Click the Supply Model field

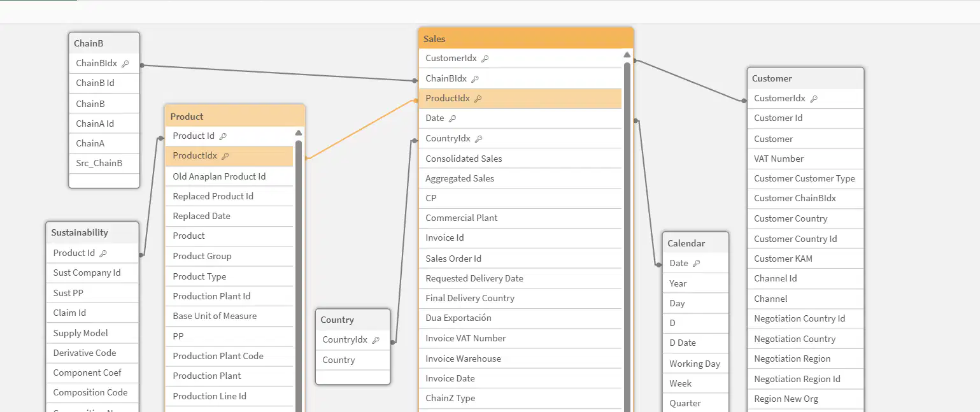click(x=92, y=333)
